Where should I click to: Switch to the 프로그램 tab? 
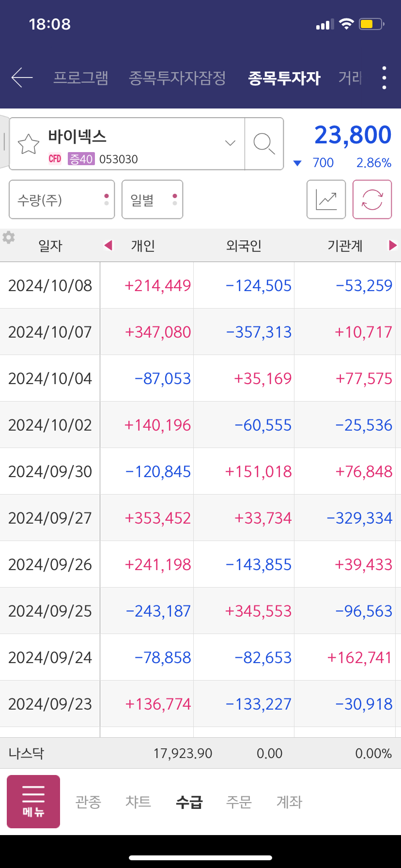(x=81, y=77)
